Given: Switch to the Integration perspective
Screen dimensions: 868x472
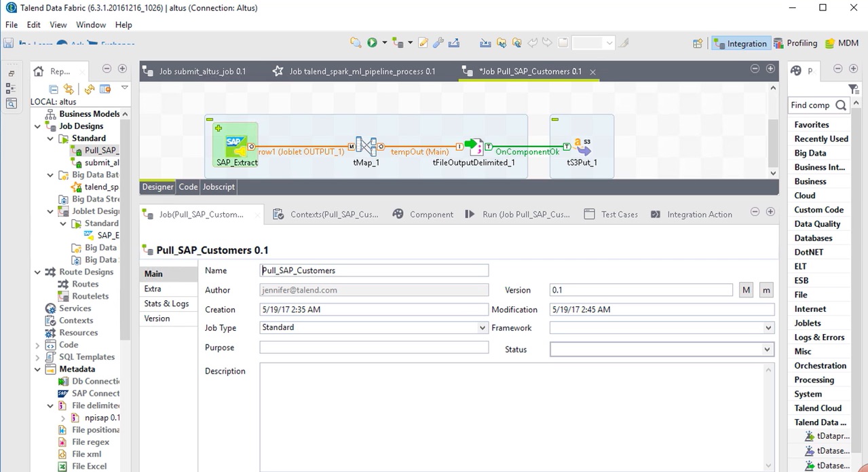Looking at the screenshot, I should [740, 43].
